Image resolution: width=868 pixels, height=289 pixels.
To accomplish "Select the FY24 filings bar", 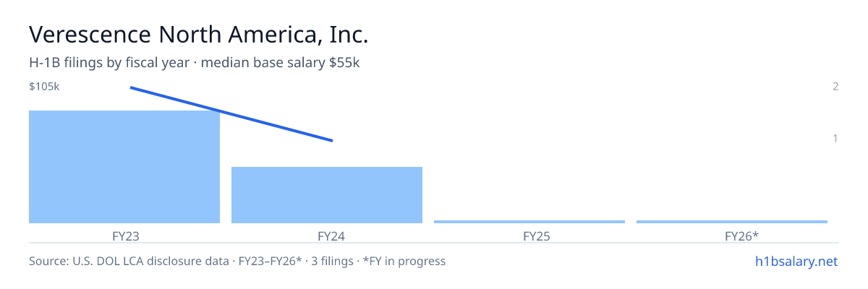I will point(327,195).
